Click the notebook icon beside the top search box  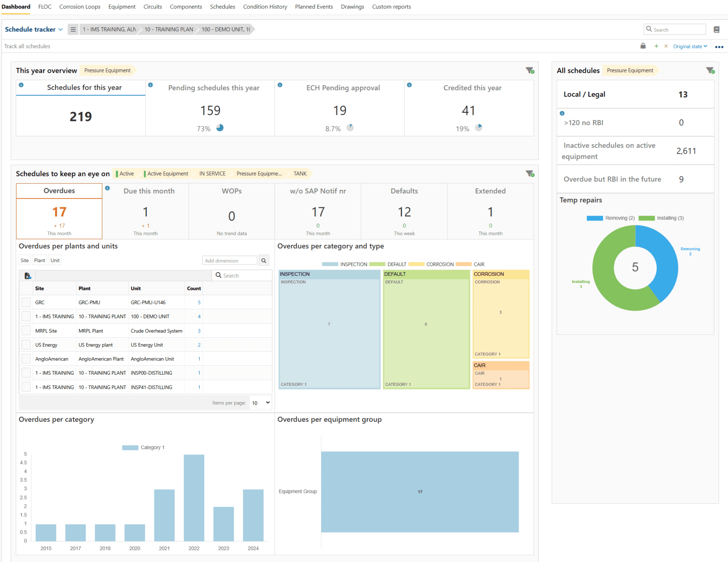click(716, 29)
